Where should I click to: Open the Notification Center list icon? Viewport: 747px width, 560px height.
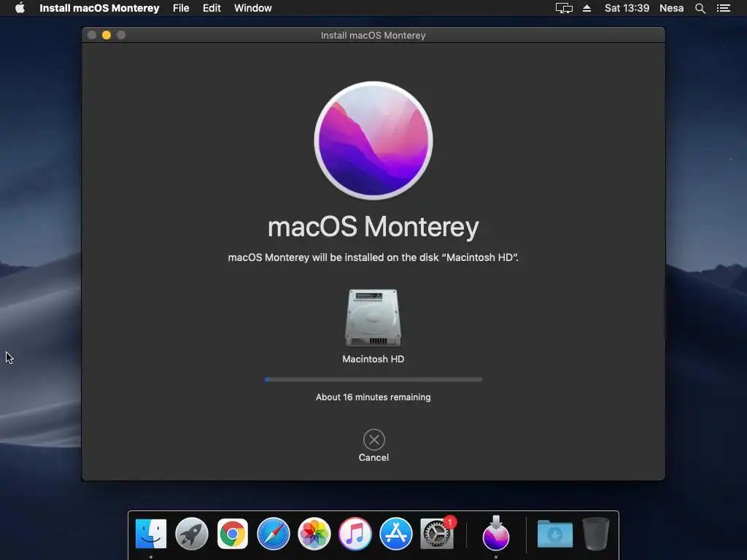point(724,8)
